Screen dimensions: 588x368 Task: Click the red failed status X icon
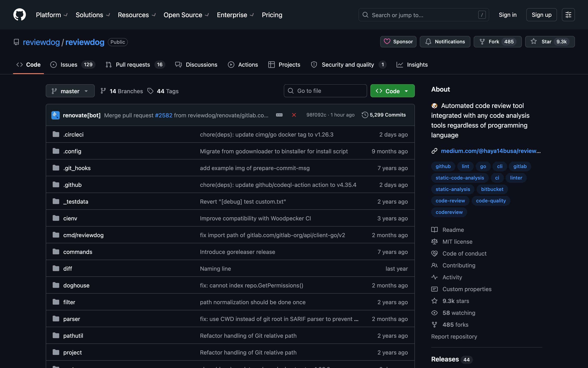tap(294, 115)
